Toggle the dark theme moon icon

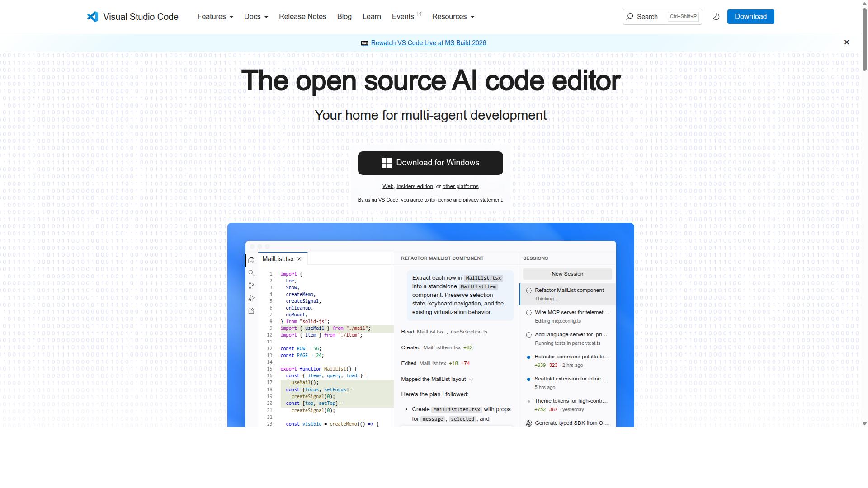coord(716,17)
